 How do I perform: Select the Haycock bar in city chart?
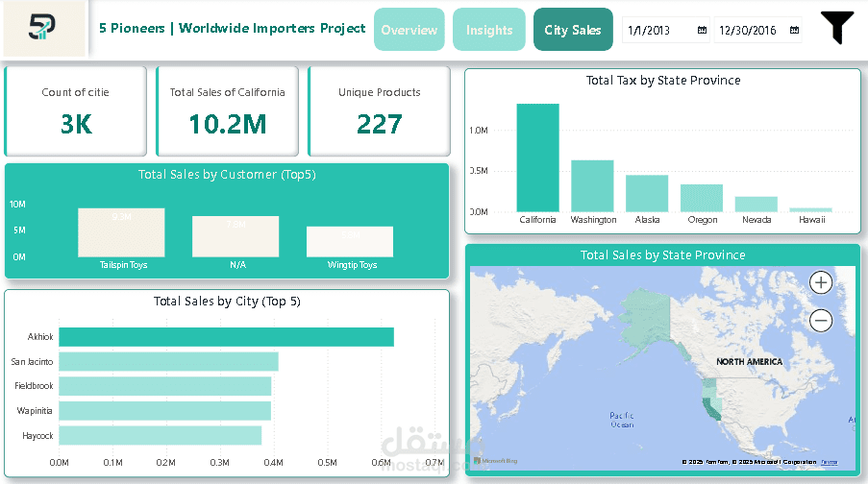[x=160, y=435]
